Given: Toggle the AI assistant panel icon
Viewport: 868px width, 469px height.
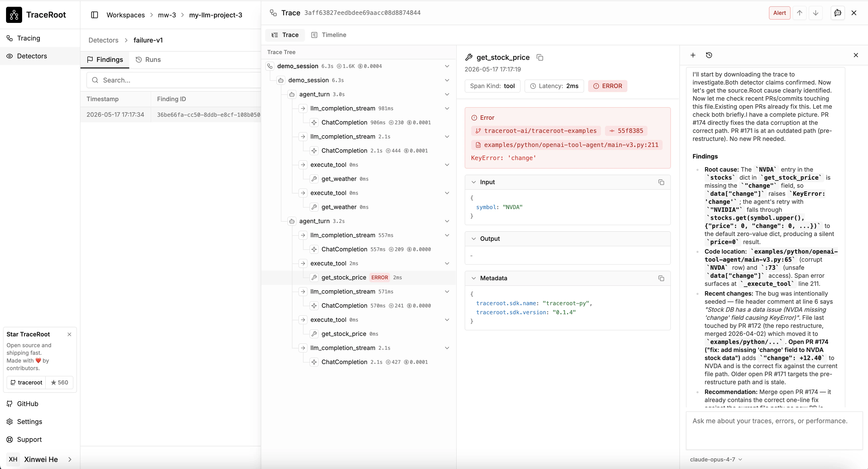Looking at the screenshot, I should (x=838, y=13).
